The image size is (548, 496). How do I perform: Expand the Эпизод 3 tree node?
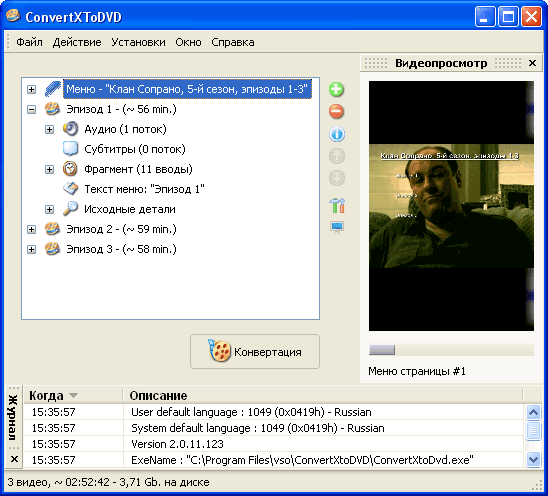pyautogui.click(x=31, y=249)
